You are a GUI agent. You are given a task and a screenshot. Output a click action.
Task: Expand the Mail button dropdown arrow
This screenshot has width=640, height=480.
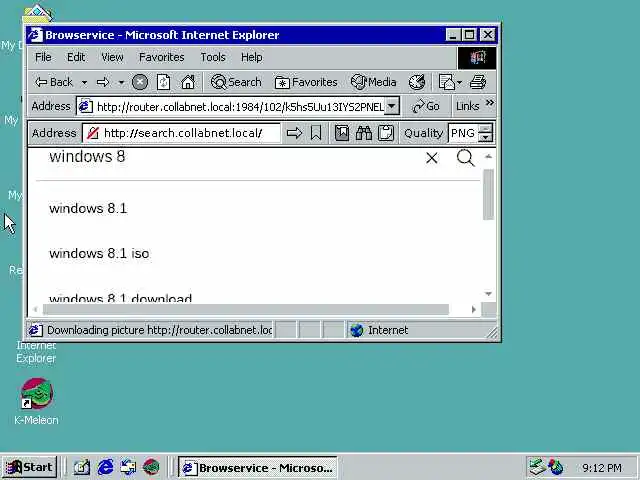(460, 82)
